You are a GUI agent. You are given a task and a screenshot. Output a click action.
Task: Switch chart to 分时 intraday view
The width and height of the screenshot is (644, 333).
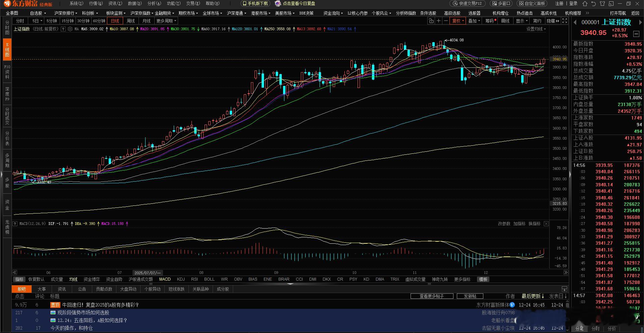tap(20, 21)
